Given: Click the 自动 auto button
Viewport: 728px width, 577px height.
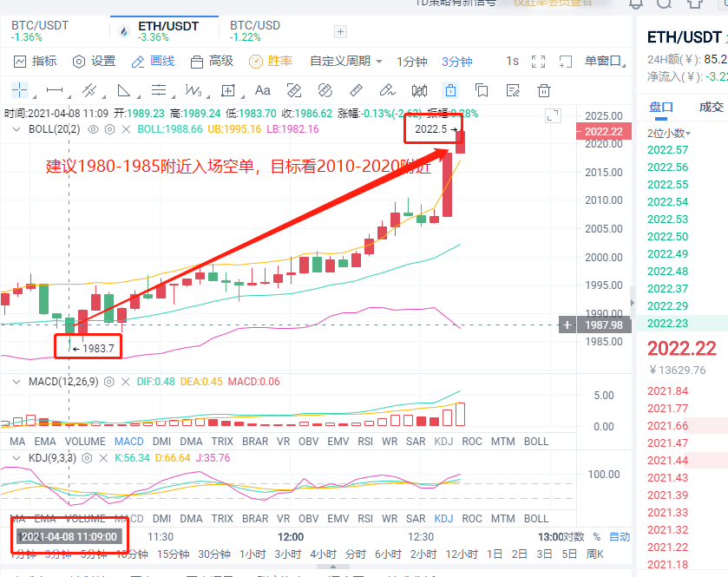Looking at the screenshot, I should (620, 537).
